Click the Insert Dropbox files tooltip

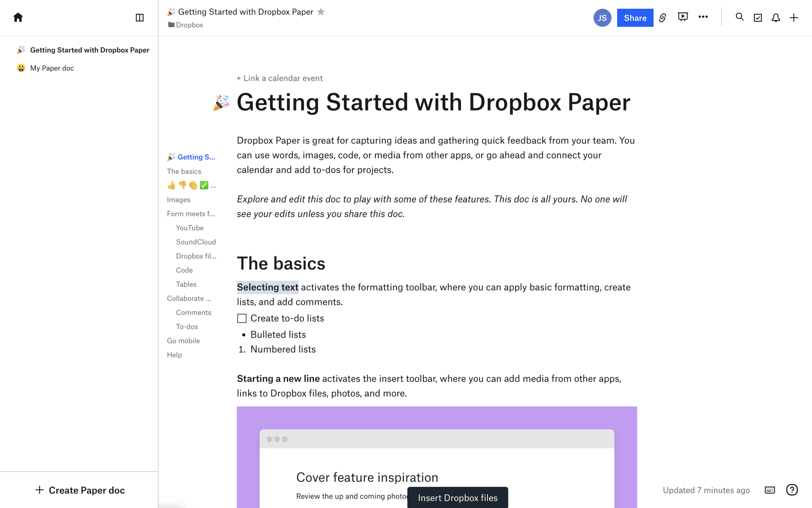point(458,498)
